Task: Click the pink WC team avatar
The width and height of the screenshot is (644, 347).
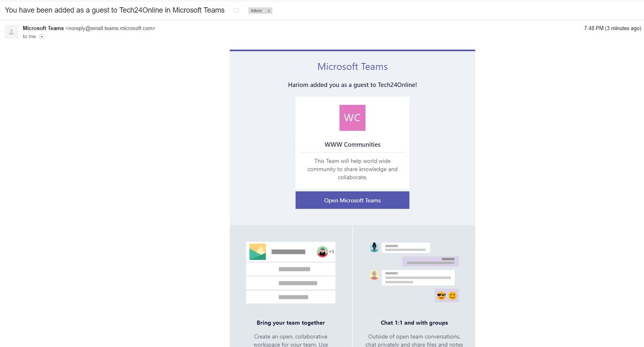Action: 352,118
